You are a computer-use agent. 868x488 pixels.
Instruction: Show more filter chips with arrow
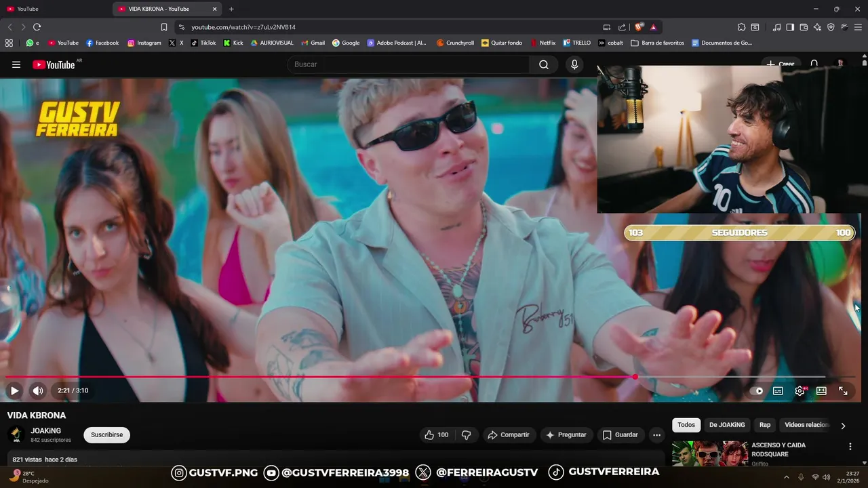coord(843,426)
